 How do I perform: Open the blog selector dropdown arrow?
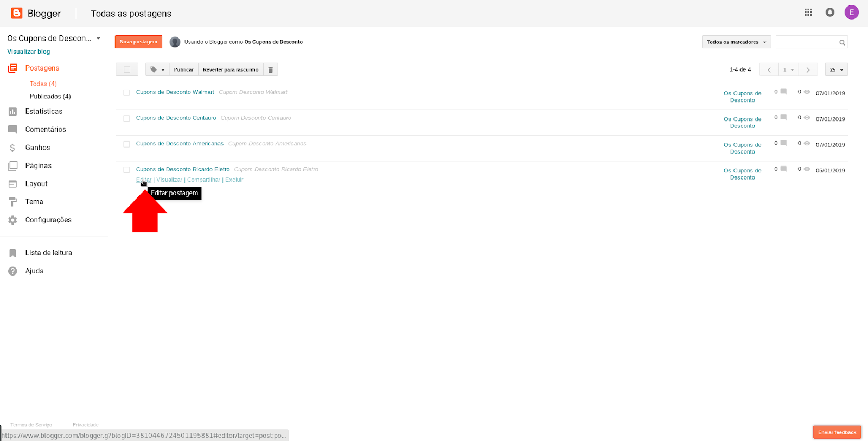pyautogui.click(x=98, y=39)
